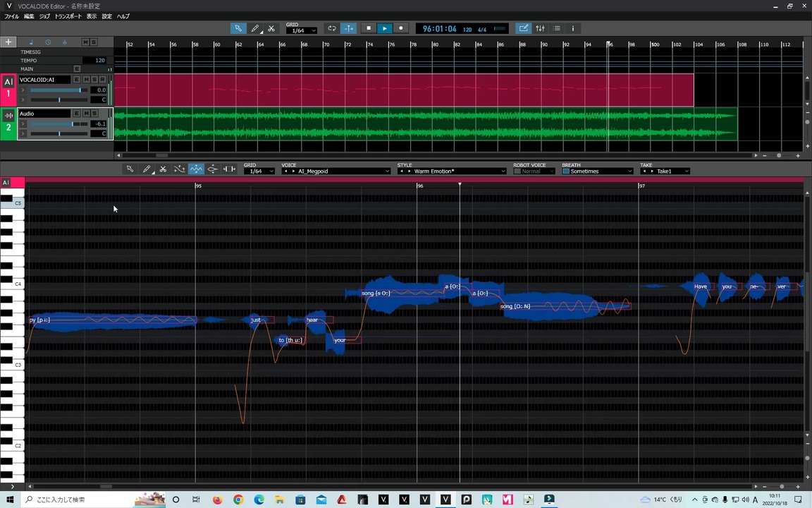812x508 pixels.
Task: Adjust Audio track volume slider
Action: point(59,124)
